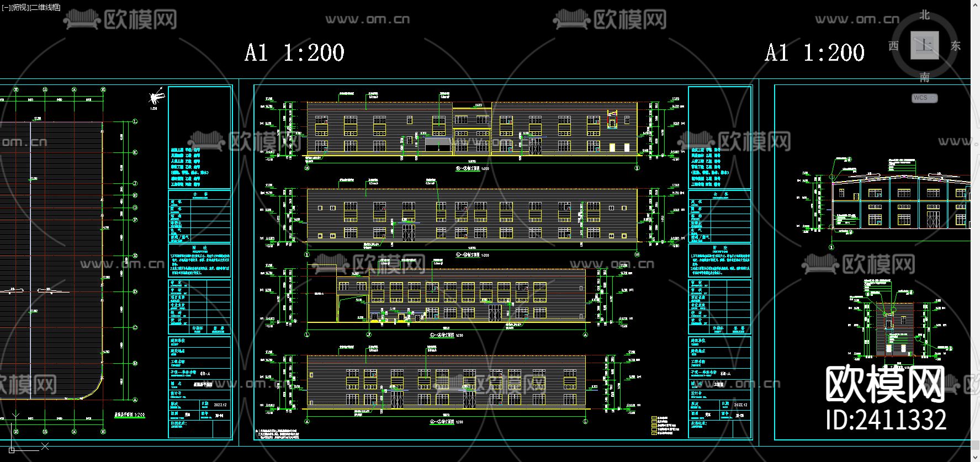
Task: Click the 上 top face of the ViewCube
Action: click(x=925, y=45)
